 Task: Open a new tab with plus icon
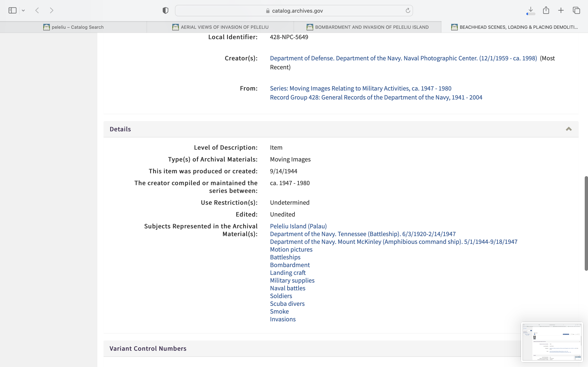[x=561, y=10]
